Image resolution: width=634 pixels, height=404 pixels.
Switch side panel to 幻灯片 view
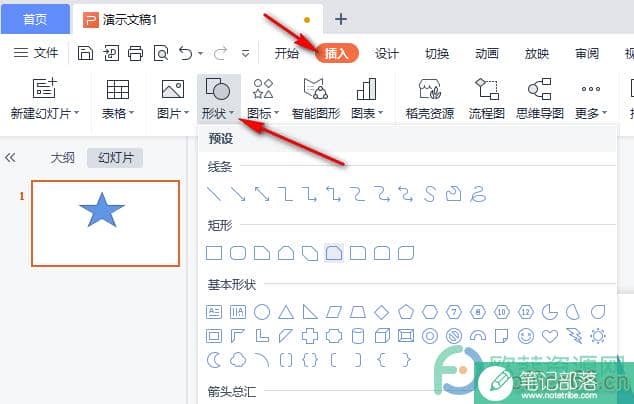115,158
